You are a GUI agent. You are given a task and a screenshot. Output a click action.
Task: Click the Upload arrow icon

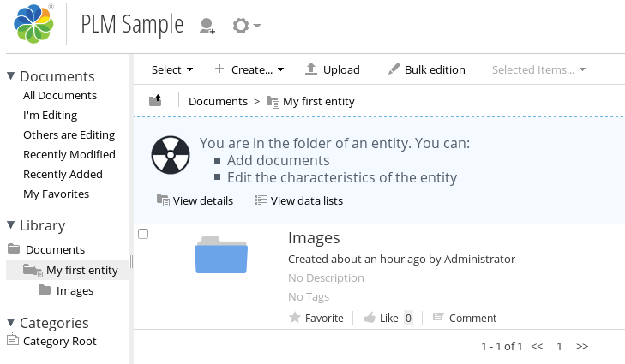311,69
